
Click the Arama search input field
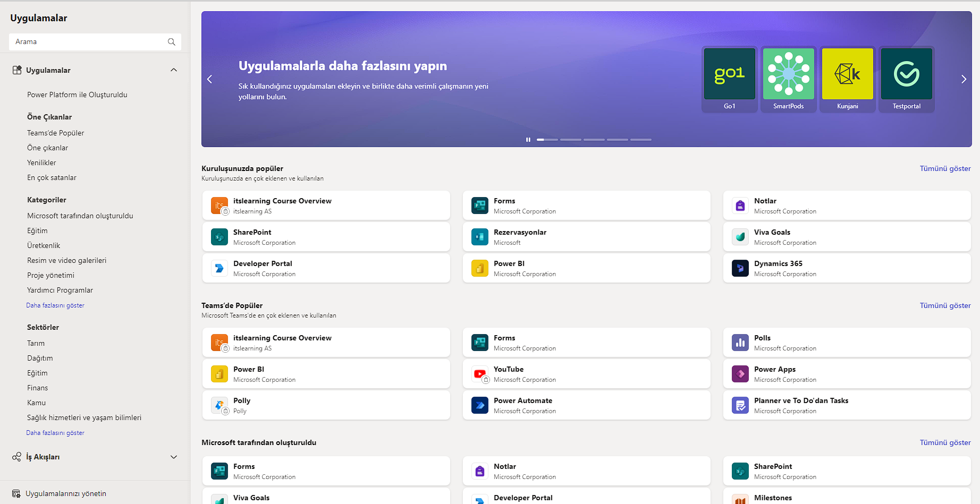pos(88,42)
